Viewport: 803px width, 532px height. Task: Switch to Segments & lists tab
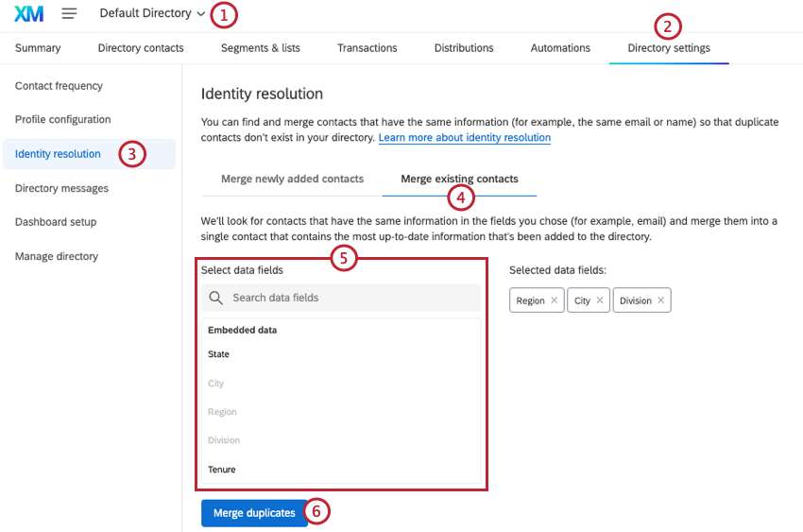tap(260, 48)
